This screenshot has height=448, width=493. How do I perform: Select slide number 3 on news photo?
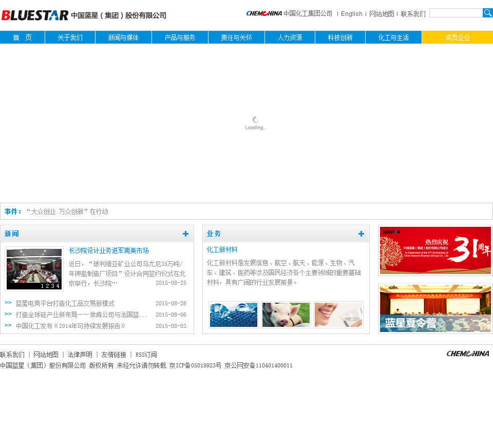coord(52,286)
